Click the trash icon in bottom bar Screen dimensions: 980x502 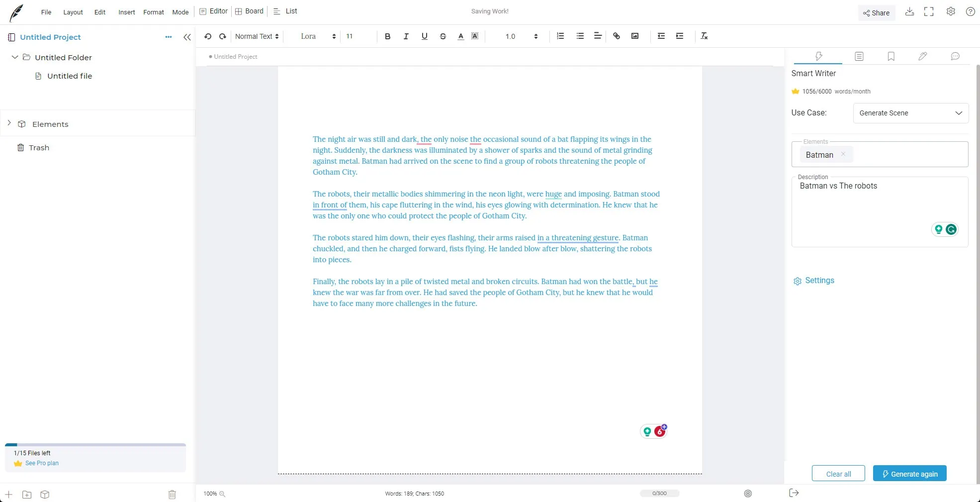tap(172, 495)
